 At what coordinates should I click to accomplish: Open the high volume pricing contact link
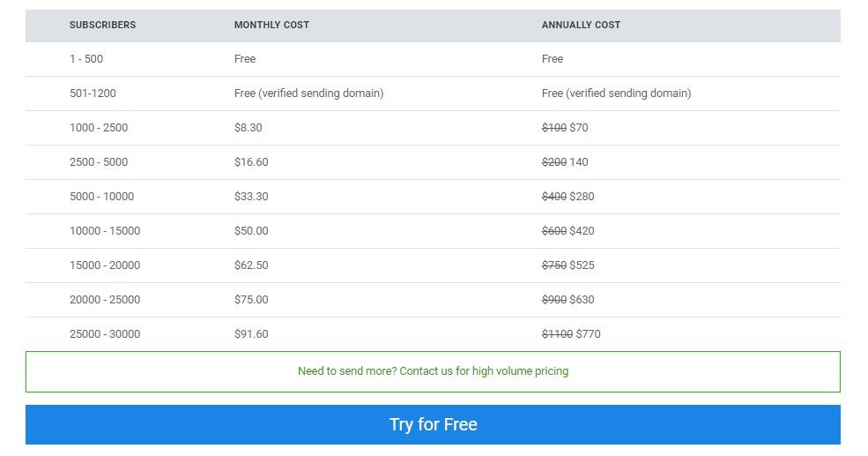click(433, 371)
